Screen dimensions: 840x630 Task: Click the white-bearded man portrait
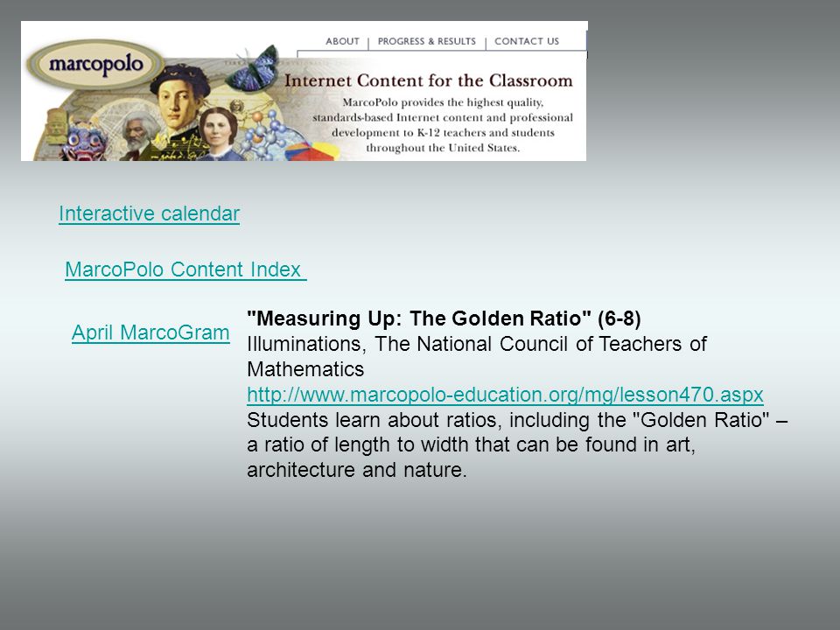pos(138,135)
